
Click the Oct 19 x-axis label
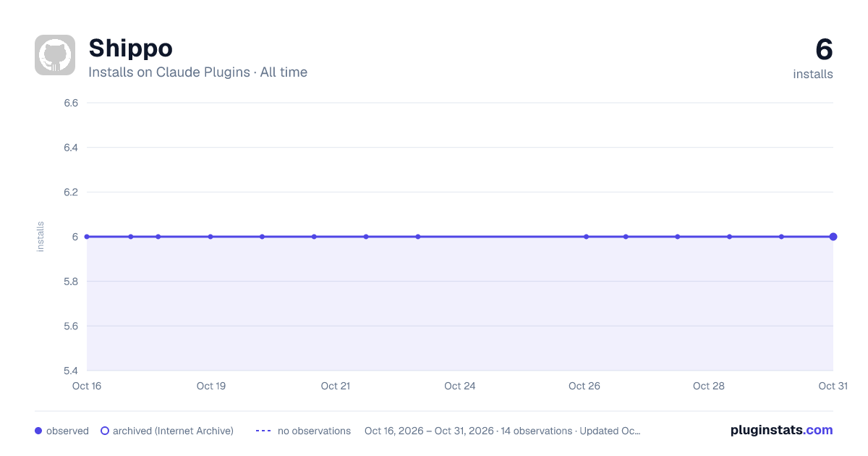click(211, 386)
